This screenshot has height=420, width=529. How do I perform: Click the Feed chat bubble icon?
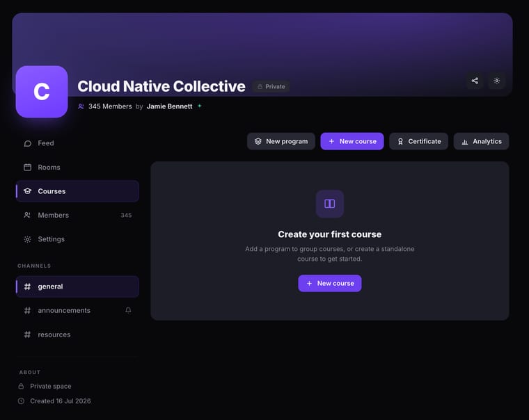coord(28,144)
